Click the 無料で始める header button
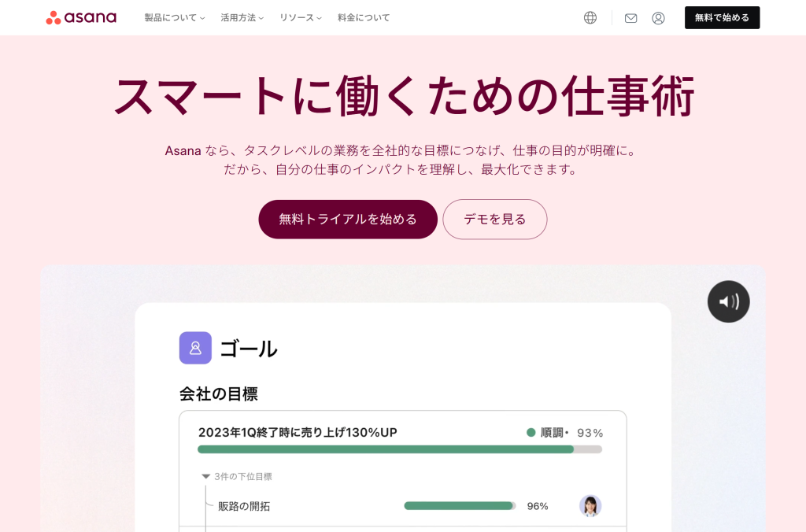 tap(722, 17)
